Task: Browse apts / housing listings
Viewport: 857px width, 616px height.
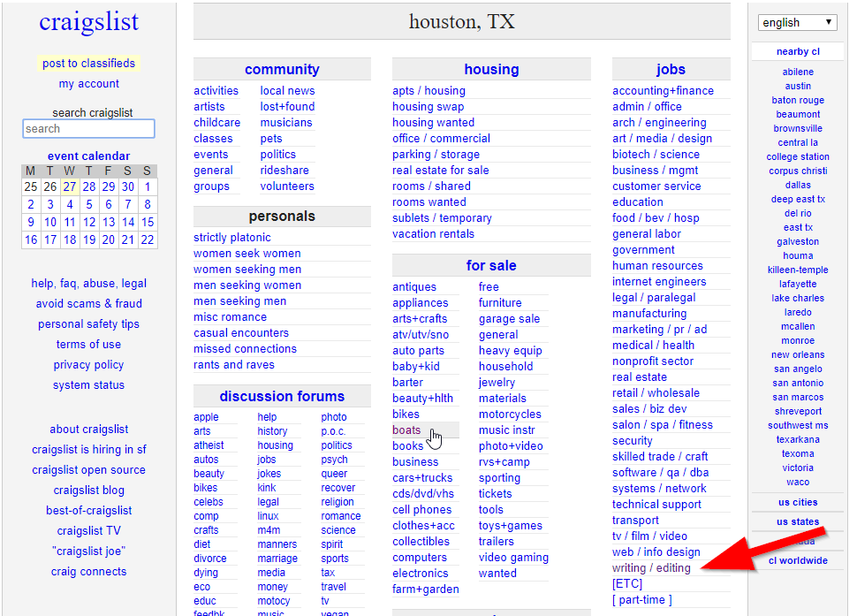Action: [x=429, y=91]
